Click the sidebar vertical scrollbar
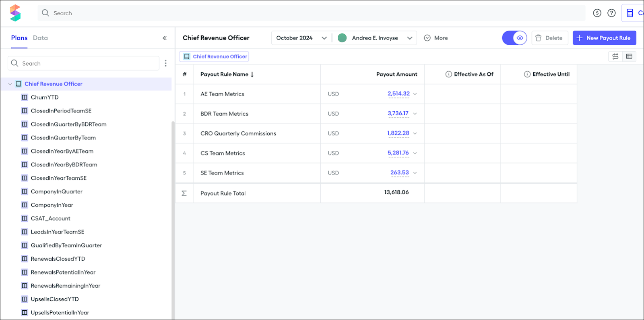This screenshot has width=644, height=320. (x=173, y=220)
